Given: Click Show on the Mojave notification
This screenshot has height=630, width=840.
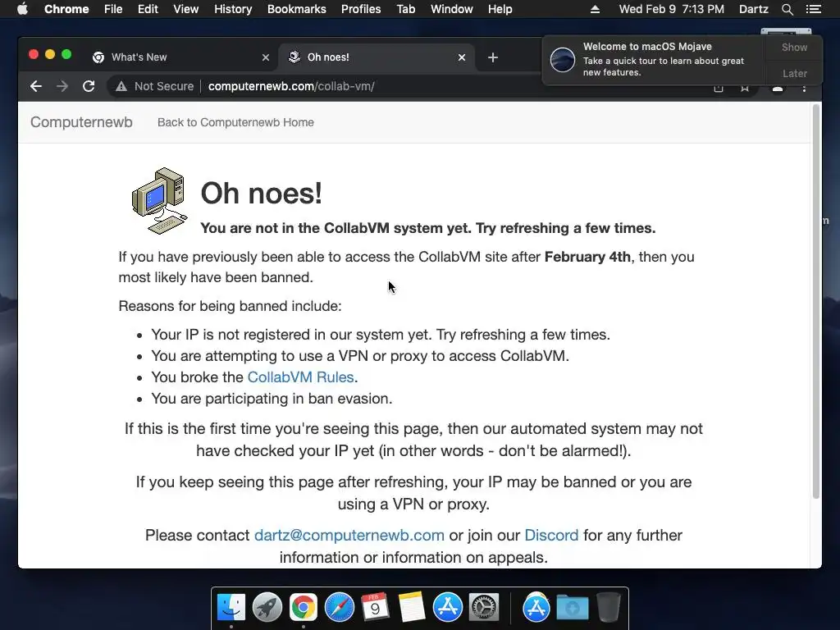Looking at the screenshot, I should point(794,47).
